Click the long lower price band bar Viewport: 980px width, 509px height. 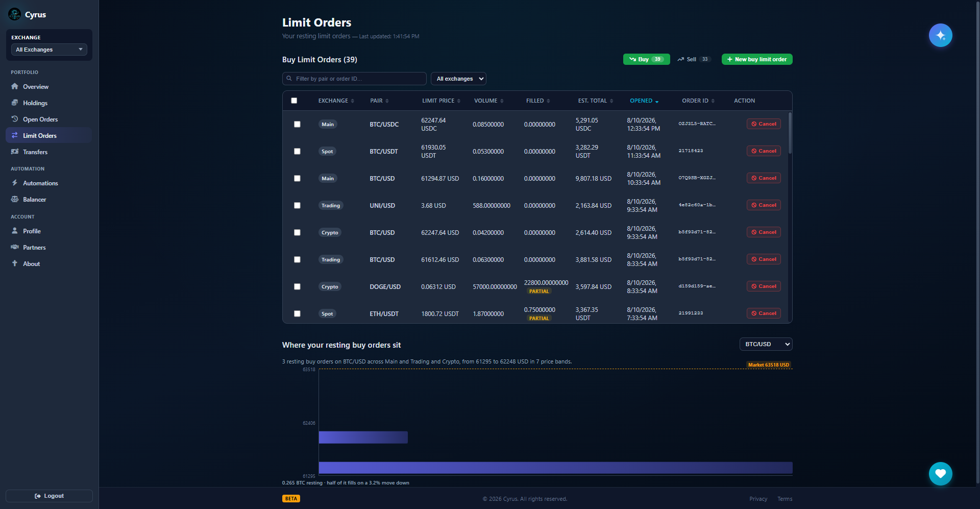(555, 468)
